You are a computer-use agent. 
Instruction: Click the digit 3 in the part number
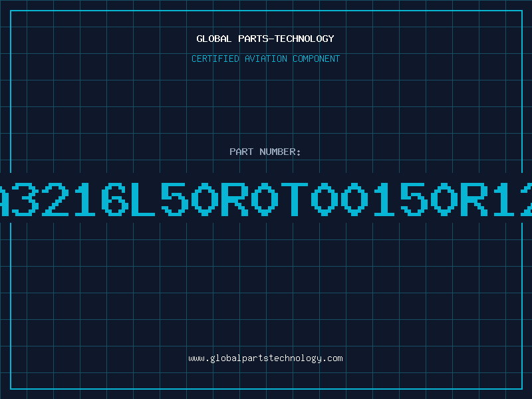[25, 199]
